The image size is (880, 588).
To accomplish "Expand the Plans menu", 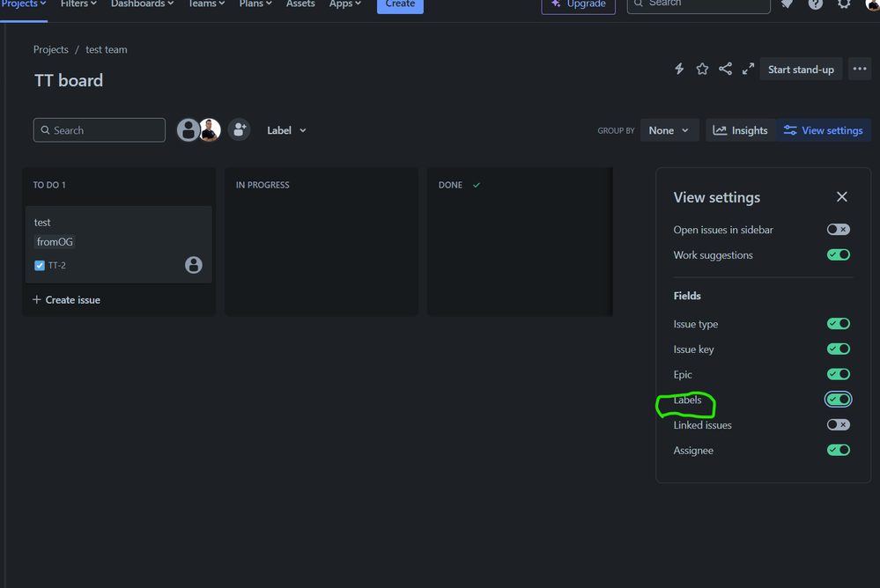I will [x=255, y=4].
